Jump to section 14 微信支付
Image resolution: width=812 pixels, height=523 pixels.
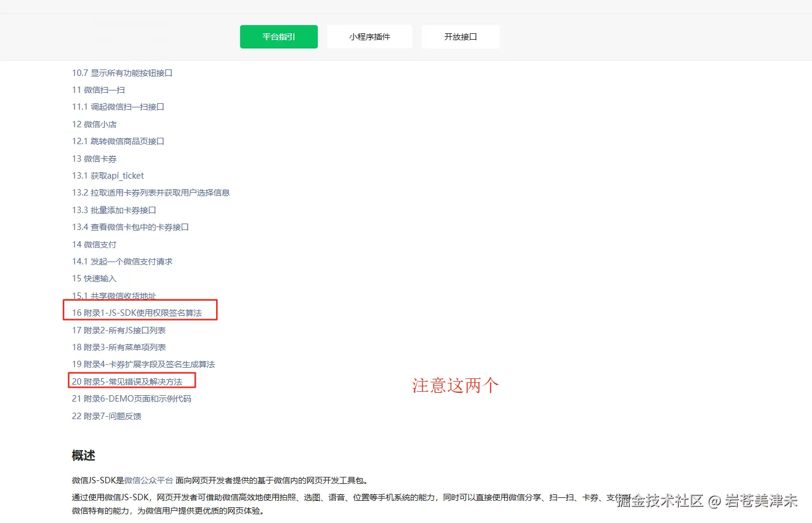click(x=94, y=245)
